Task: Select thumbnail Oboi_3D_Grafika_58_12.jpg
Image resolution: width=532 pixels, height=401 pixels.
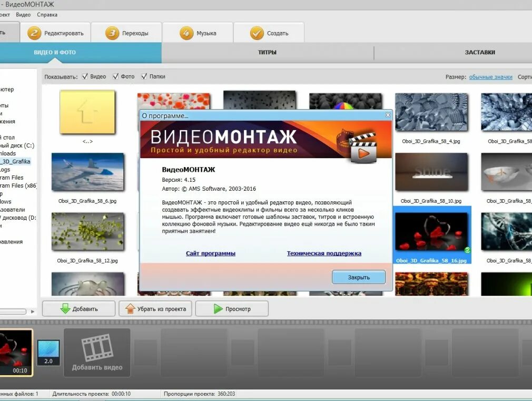Action: [x=88, y=231]
